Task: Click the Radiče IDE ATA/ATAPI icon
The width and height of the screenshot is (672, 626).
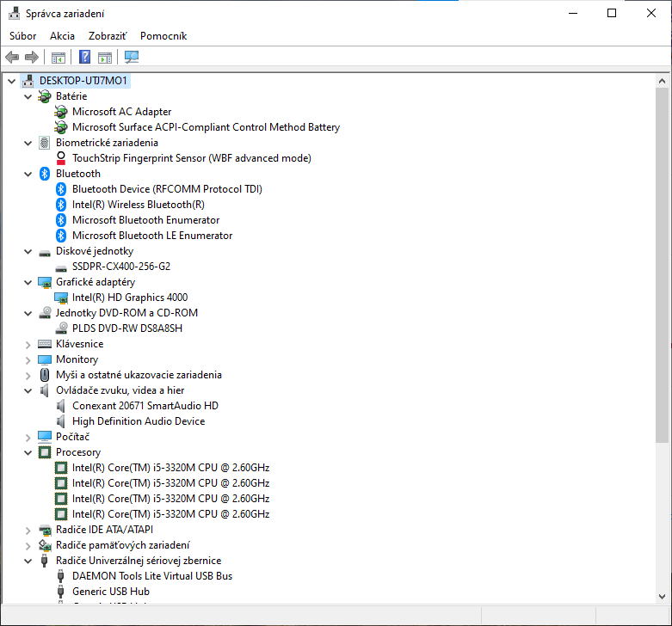Action: 45,530
